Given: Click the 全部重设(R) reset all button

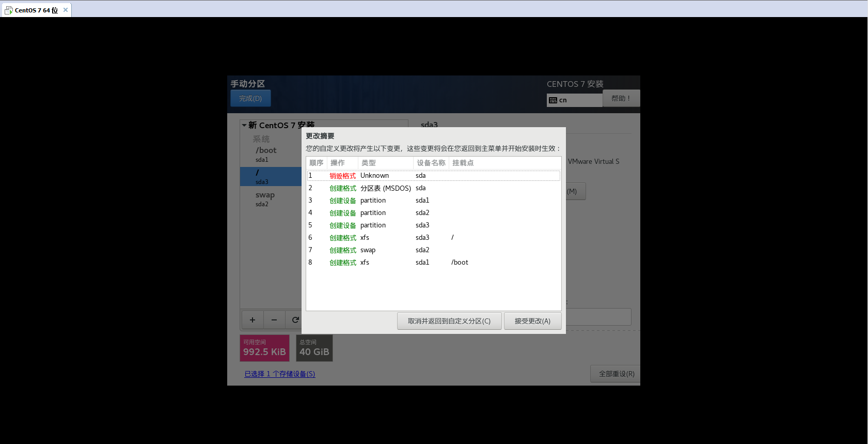Looking at the screenshot, I should click(x=616, y=374).
